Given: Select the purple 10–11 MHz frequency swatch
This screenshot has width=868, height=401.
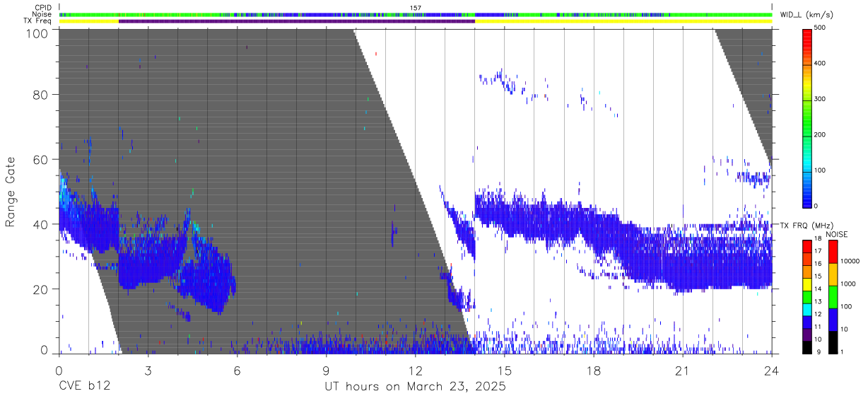Looking at the screenshot, I should click(807, 335).
